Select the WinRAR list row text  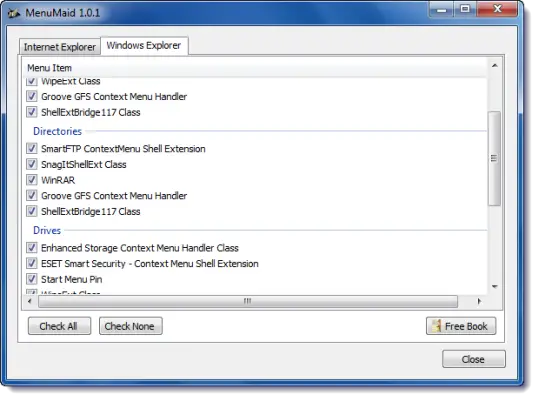(58, 180)
